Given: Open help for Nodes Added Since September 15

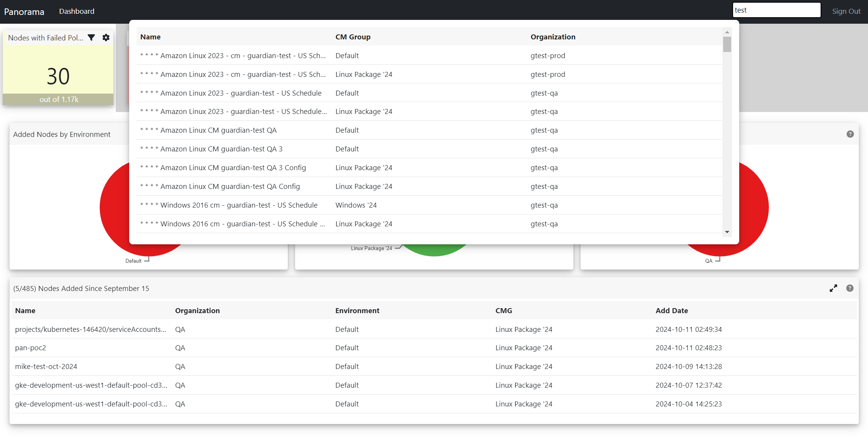Looking at the screenshot, I should (x=850, y=288).
